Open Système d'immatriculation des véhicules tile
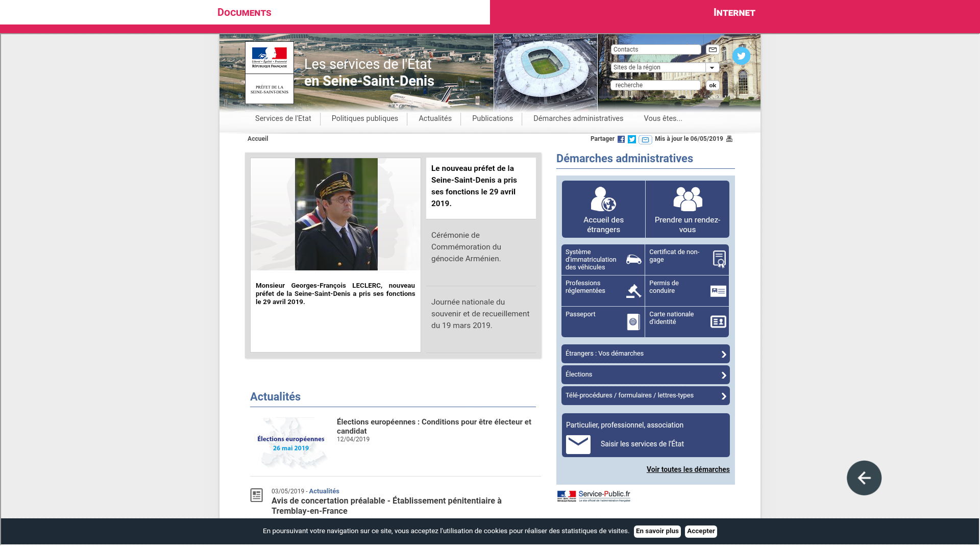Image resolution: width=980 pixels, height=551 pixels. (x=603, y=260)
